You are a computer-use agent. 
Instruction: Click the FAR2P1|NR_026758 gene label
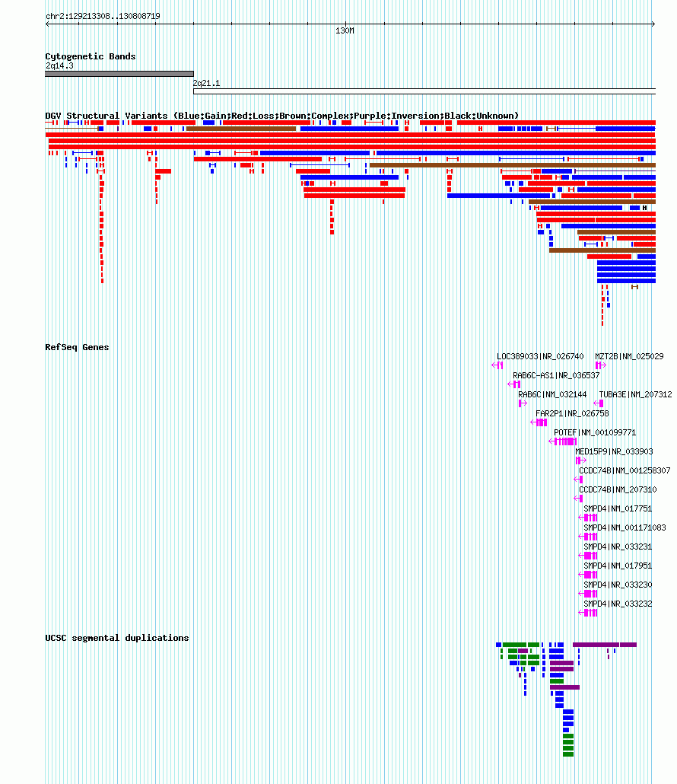572,413
